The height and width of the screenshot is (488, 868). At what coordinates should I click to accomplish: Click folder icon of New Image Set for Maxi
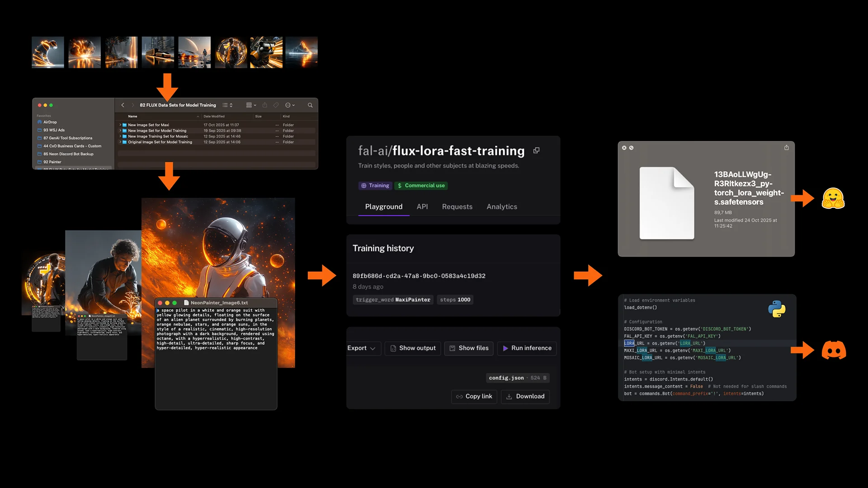pos(124,125)
